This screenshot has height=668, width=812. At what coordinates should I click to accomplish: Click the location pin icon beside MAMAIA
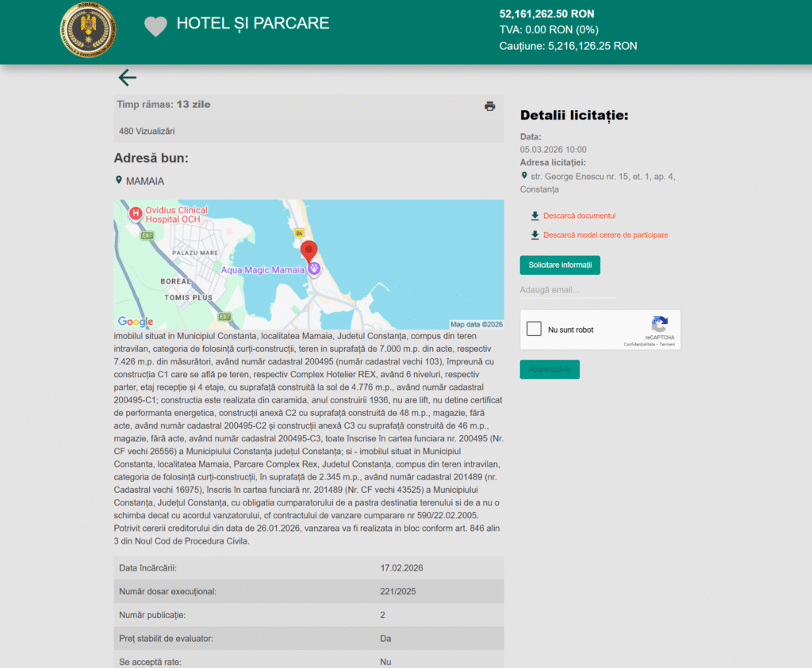(120, 181)
